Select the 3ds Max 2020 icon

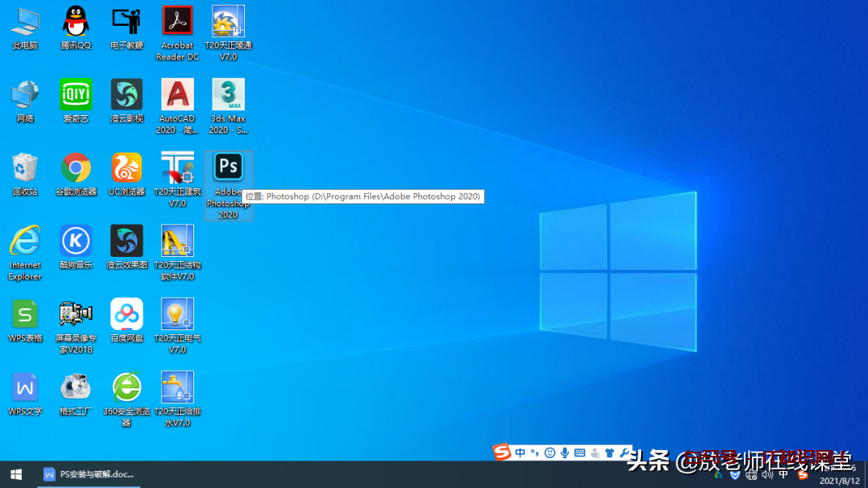click(228, 95)
